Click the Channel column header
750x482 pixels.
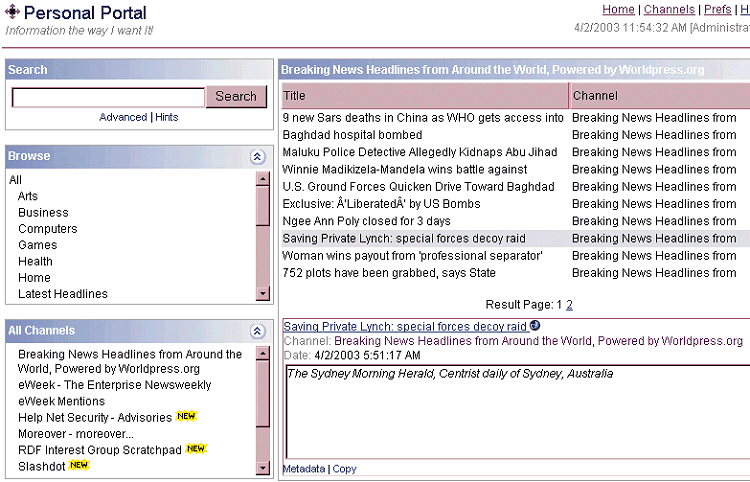point(660,96)
